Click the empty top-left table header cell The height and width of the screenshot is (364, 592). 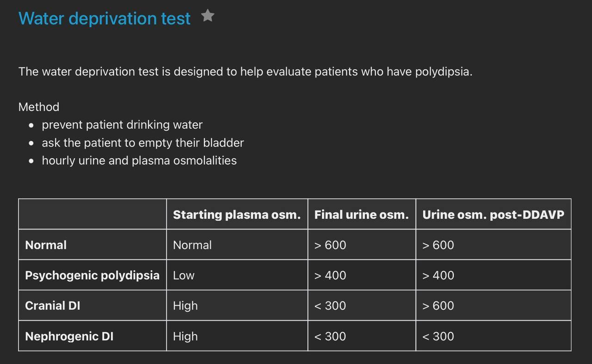pos(92,215)
